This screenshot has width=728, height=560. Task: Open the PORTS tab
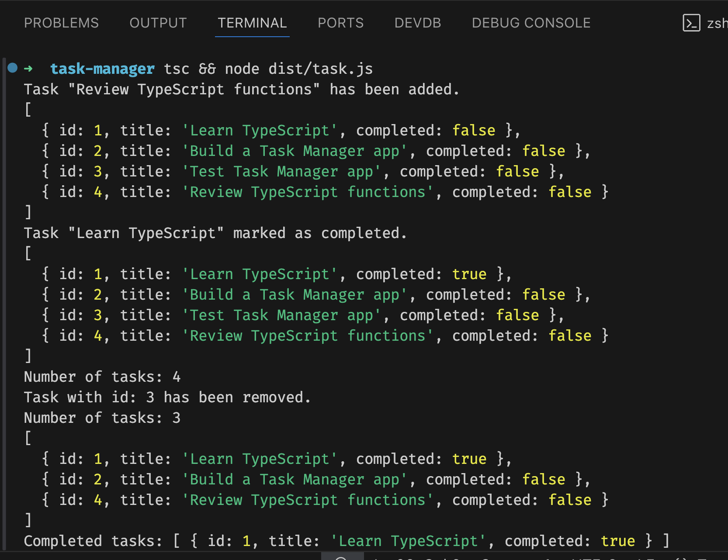[340, 23]
